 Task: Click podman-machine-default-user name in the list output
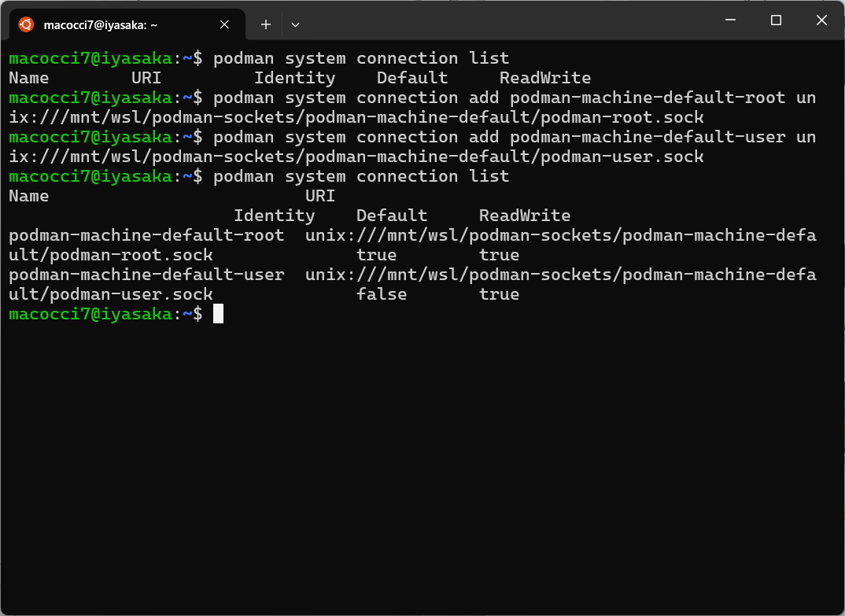(x=146, y=275)
